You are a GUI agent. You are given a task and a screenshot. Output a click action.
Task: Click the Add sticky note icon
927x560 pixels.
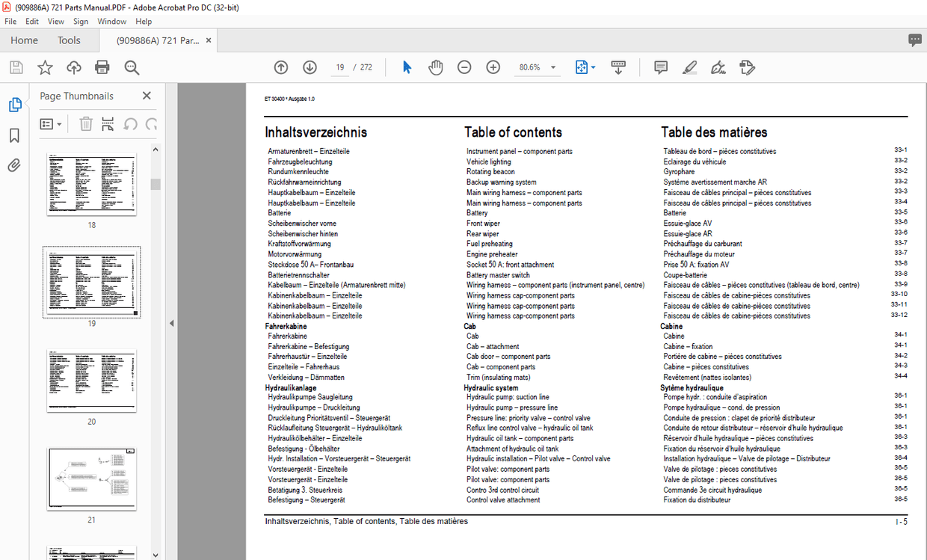[660, 67]
